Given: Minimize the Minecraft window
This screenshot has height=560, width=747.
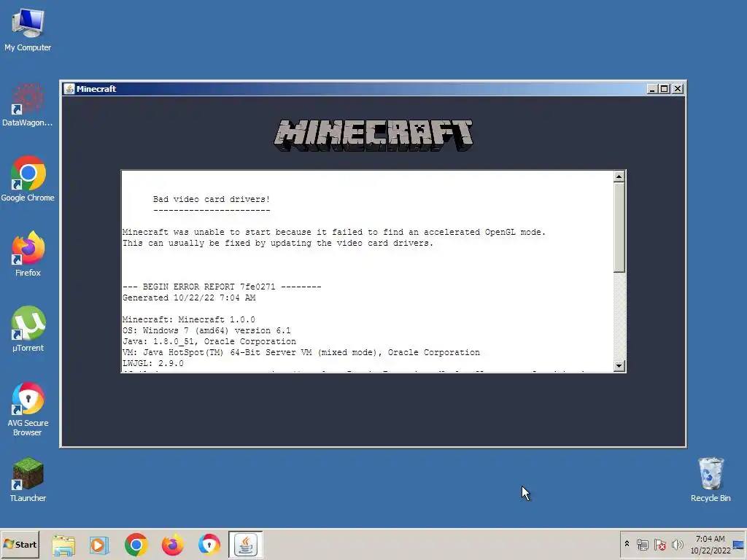Looking at the screenshot, I should click(x=652, y=89).
